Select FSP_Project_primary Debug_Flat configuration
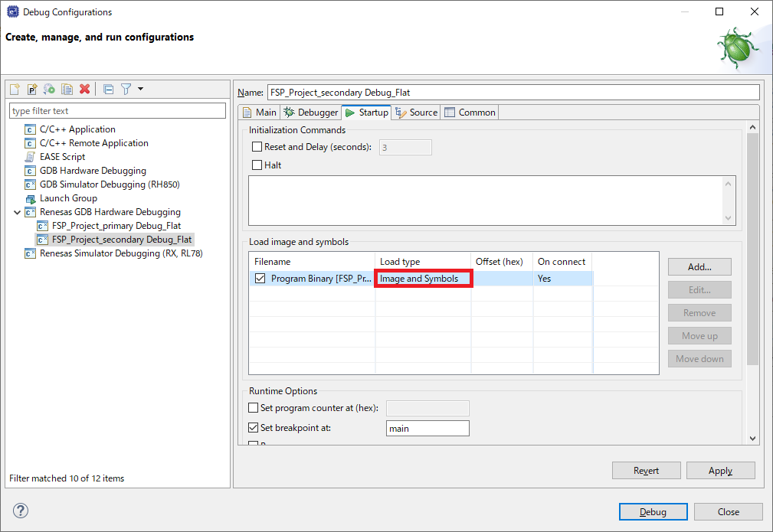This screenshot has width=773, height=532. click(x=116, y=226)
